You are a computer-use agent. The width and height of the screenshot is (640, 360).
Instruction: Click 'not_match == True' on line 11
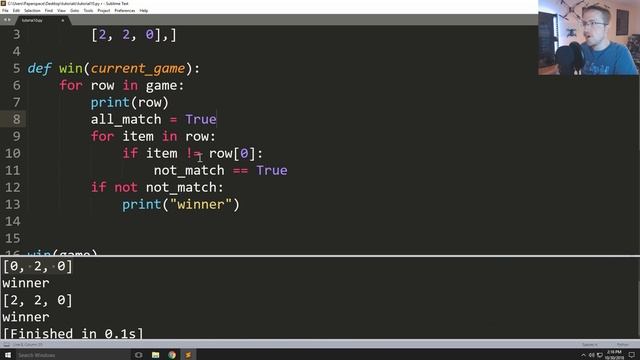coord(220,171)
